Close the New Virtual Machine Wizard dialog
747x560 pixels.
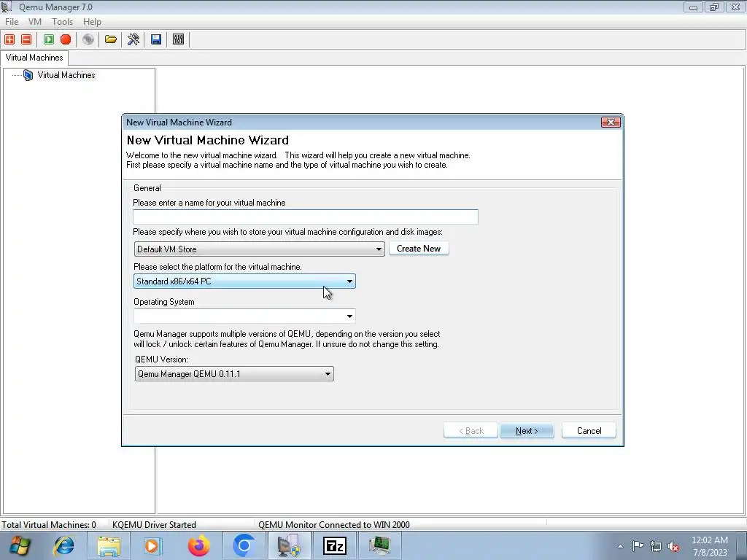click(x=611, y=122)
